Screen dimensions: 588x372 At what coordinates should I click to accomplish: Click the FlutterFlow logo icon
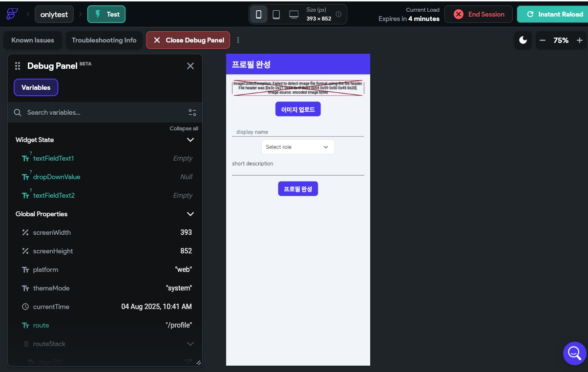12,14
